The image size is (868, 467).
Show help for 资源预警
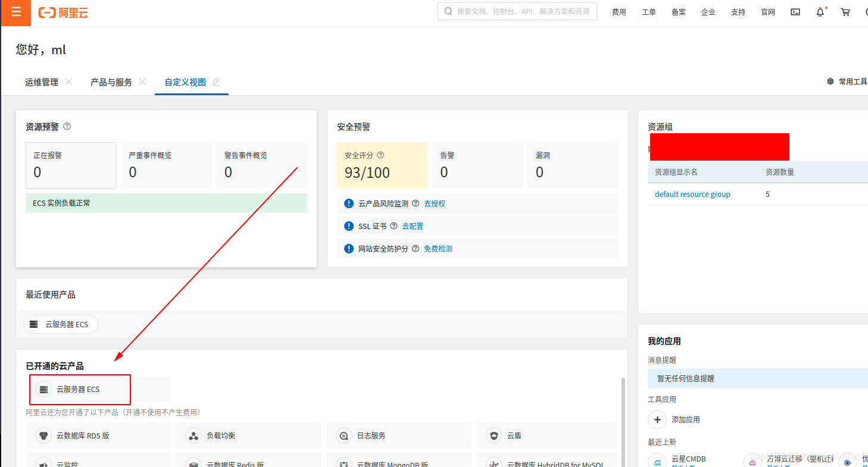click(67, 126)
